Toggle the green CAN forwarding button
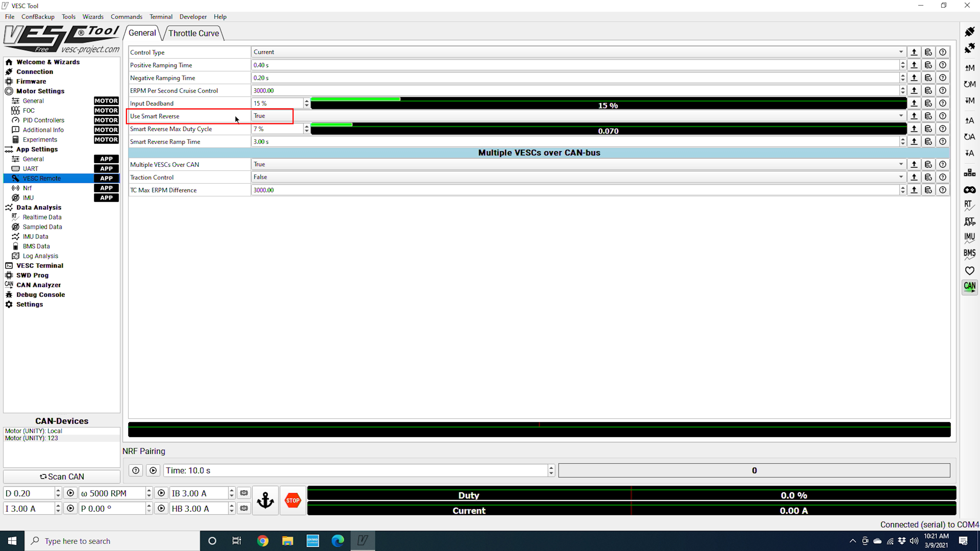This screenshot has width=980, height=551. 969,287
